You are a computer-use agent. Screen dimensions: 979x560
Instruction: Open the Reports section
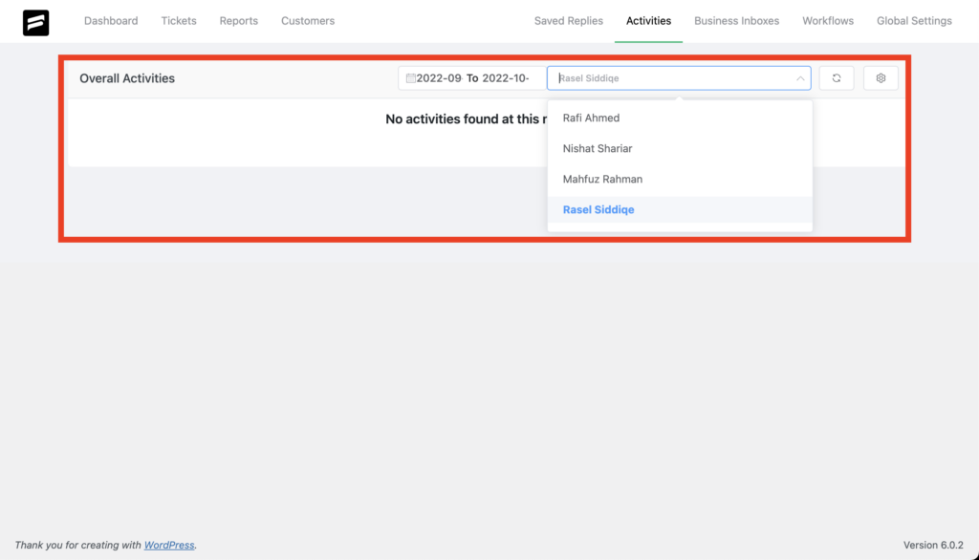(x=238, y=21)
